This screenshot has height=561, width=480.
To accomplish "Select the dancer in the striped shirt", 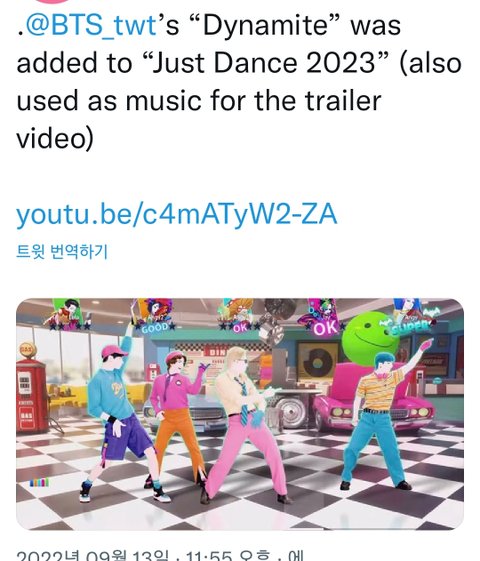I will [381, 415].
